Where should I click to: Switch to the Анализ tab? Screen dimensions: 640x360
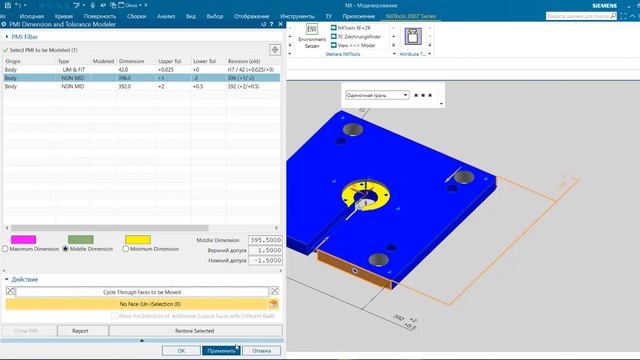pyautogui.click(x=166, y=16)
